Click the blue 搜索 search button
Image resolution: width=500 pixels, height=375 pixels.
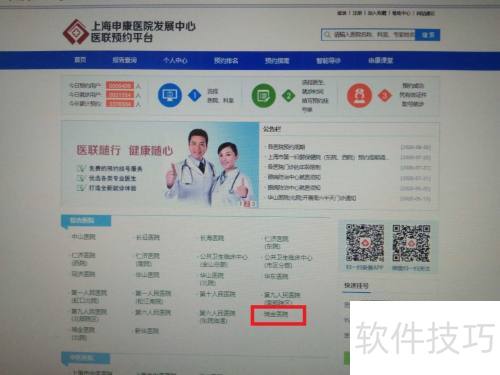pyautogui.click(x=428, y=35)
